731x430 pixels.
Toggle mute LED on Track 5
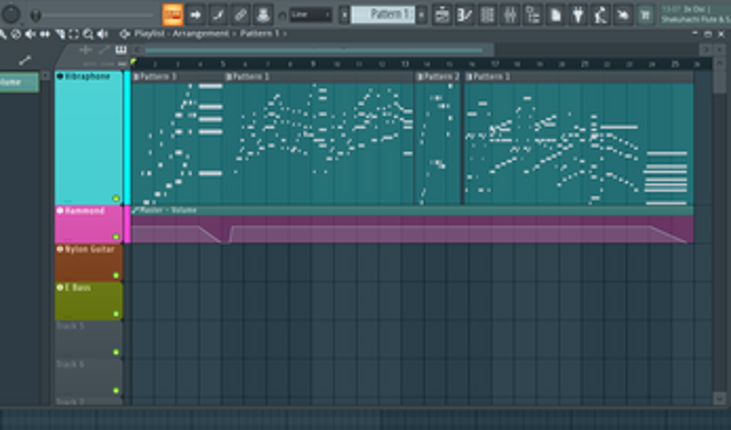[x=116, y=352]
